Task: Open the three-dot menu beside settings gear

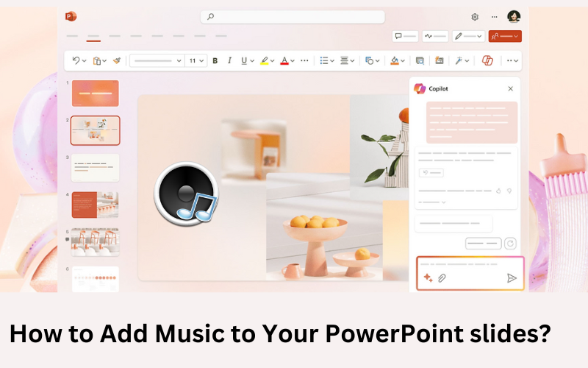Action: (494, 17)
